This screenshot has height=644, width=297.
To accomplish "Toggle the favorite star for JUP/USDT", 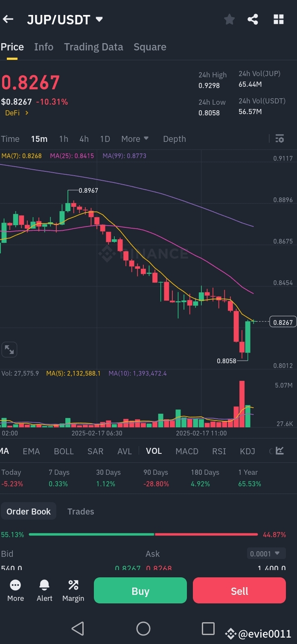I will pyautogui.click(x=229, y=19).
